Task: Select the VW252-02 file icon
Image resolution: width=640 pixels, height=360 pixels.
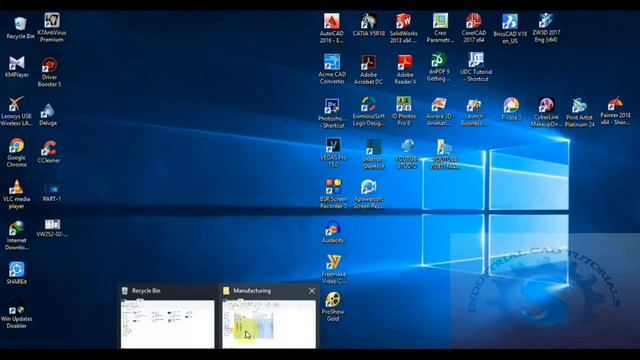Action: 52,228
